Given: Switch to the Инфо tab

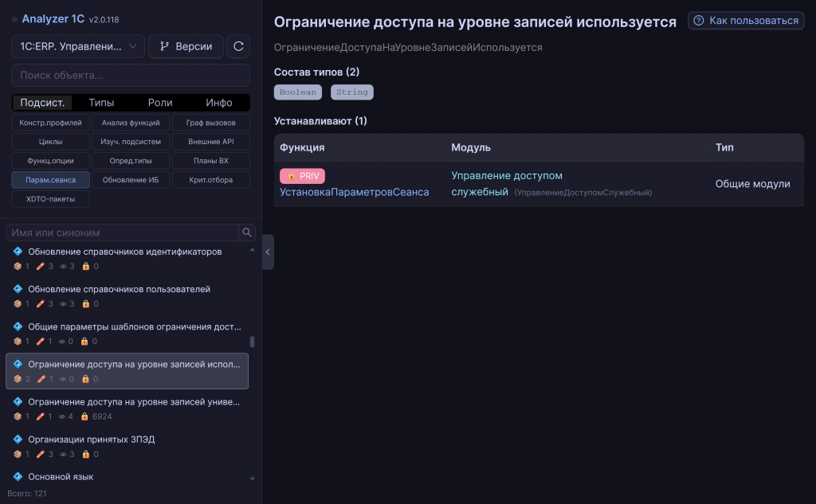Looking at the screenshot, I should coord(218,103).
